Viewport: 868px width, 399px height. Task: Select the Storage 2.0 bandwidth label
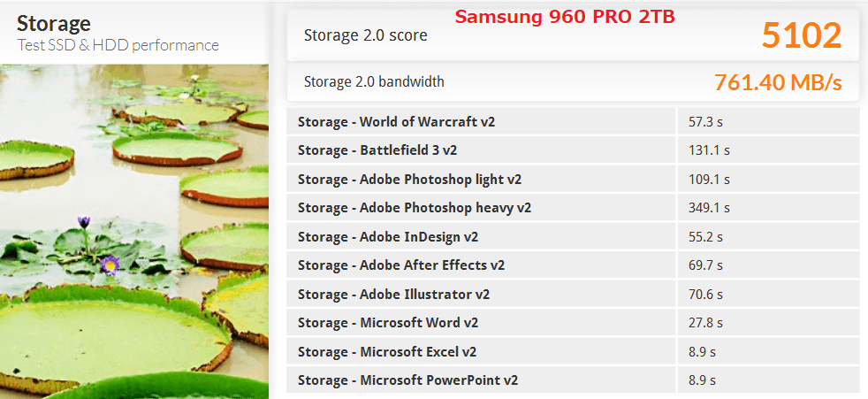click(x=374, y=81)
